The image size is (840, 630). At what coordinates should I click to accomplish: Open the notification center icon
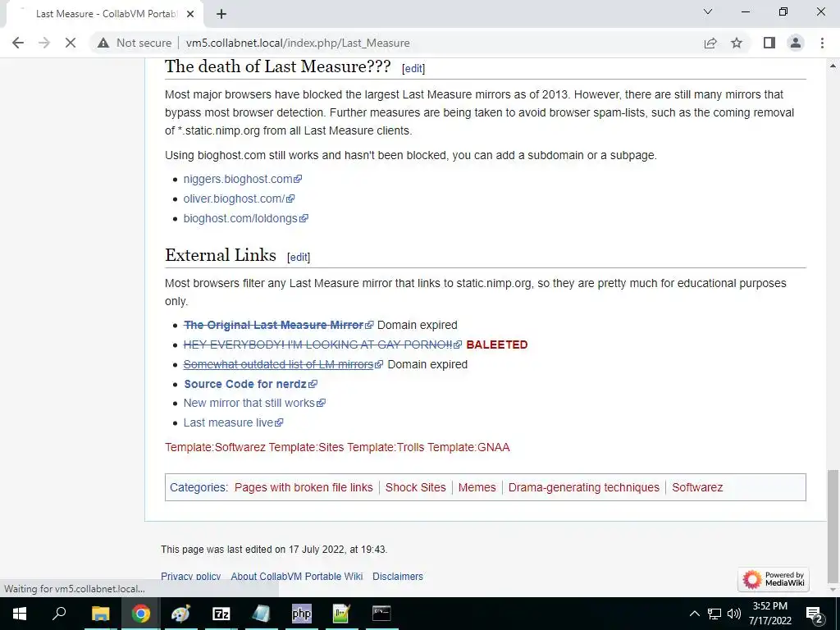[x=815, y=614]
